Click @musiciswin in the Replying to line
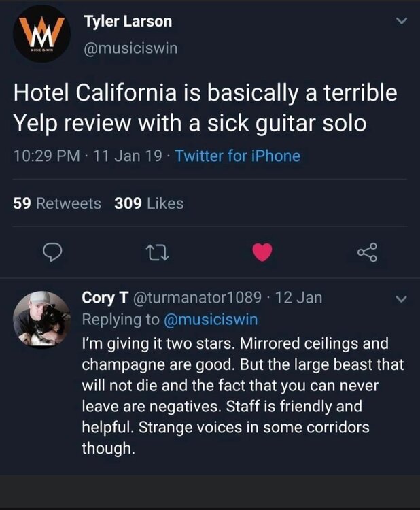 (x=212, y=319)
